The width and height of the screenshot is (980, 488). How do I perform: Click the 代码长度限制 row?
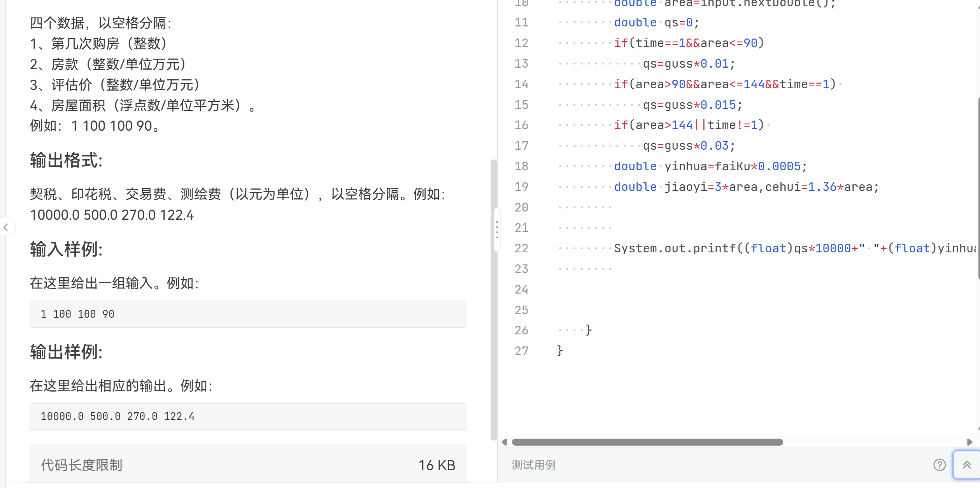[x=248, y=465]
